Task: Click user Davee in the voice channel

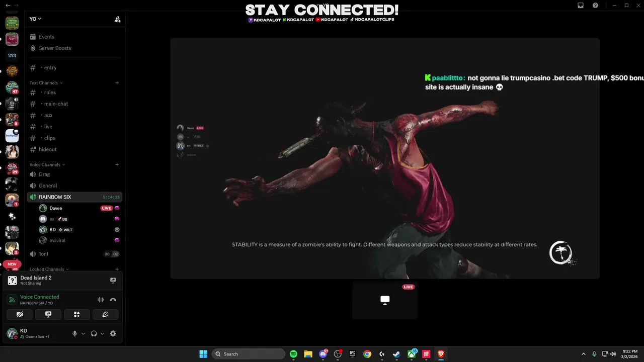Action: [55, 208]
